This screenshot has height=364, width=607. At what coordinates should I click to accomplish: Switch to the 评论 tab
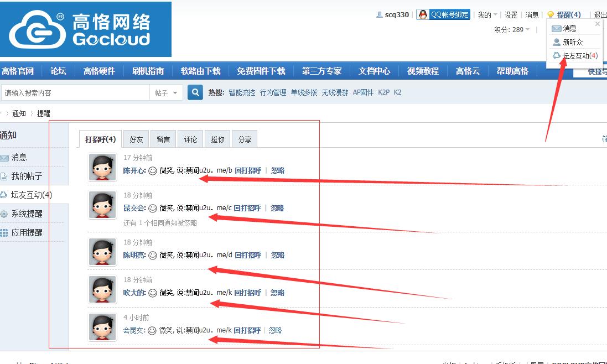tap(190, 139)
